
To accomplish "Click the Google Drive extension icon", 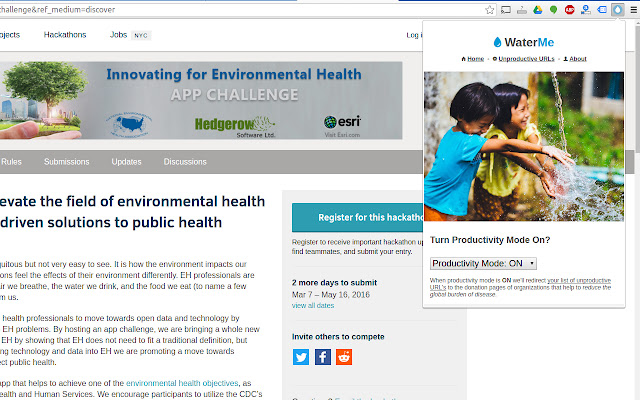I will 538,10.
